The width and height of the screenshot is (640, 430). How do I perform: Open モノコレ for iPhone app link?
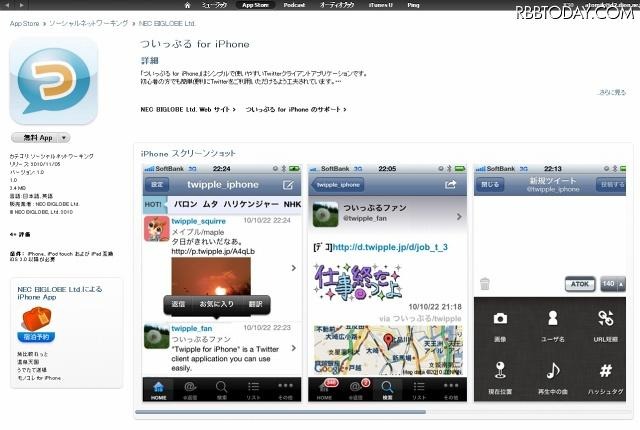point(39,378)
